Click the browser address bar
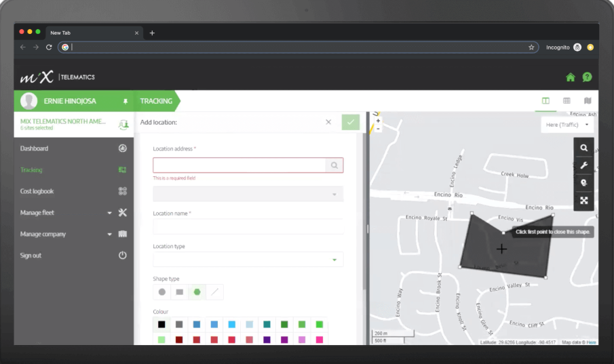Viewport: 614px width, 364px height. click(x=298, y=47)
